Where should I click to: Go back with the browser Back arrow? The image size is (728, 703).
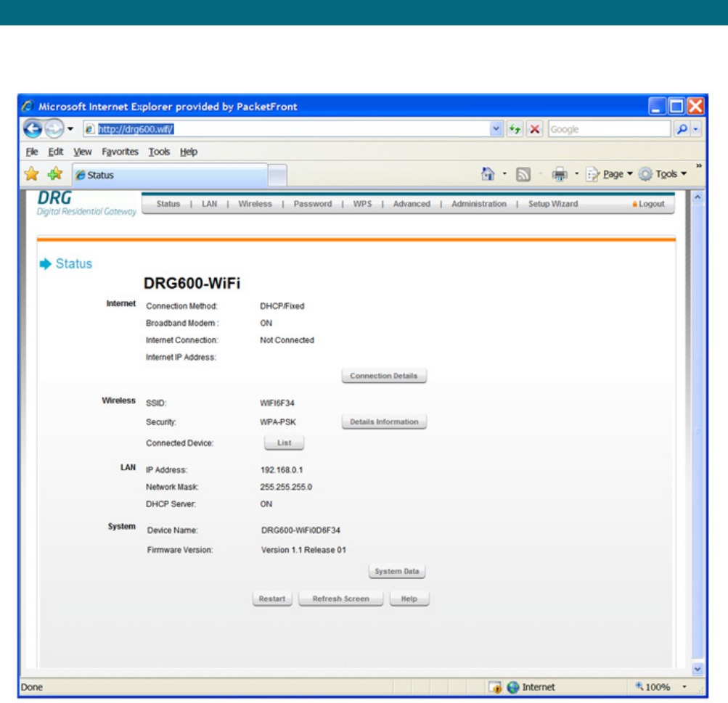click(33, 128)
